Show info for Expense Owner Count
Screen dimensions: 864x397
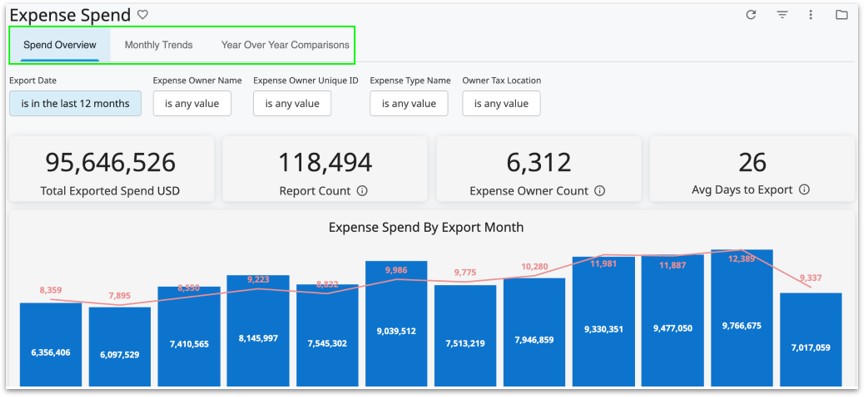pos(600,191)
